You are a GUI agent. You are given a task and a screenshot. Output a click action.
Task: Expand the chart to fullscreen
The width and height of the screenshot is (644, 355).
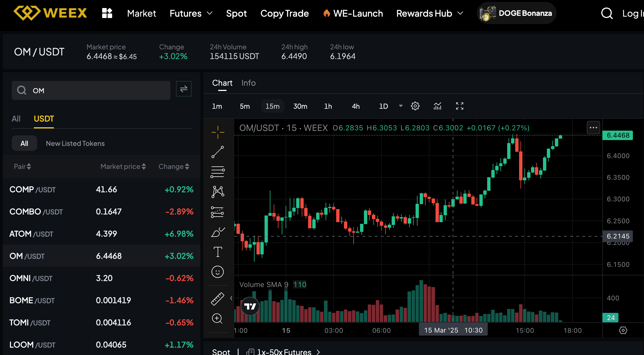pos(459,106)
